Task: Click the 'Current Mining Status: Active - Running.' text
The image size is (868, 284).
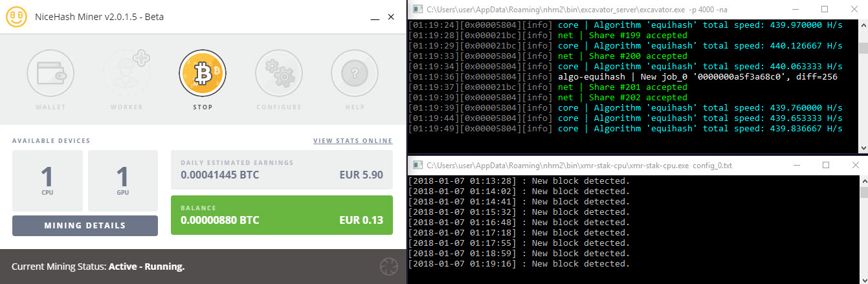Action: coord(98,267)
